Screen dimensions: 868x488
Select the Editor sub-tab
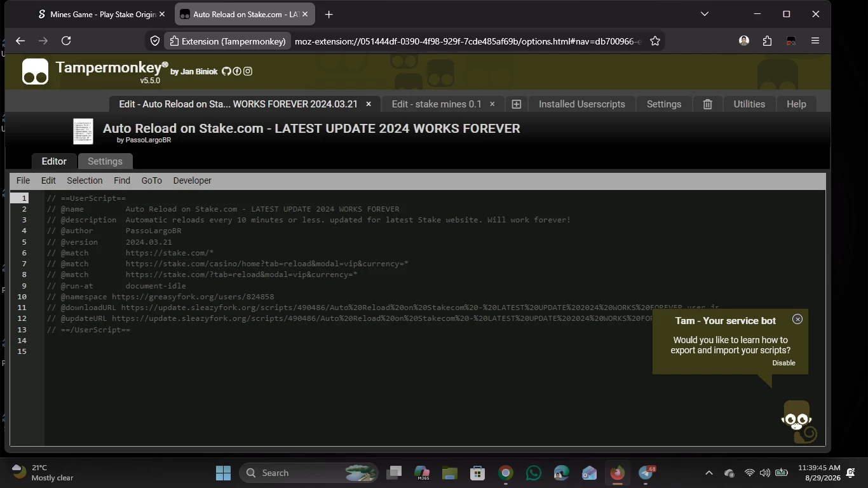(54, 161)
